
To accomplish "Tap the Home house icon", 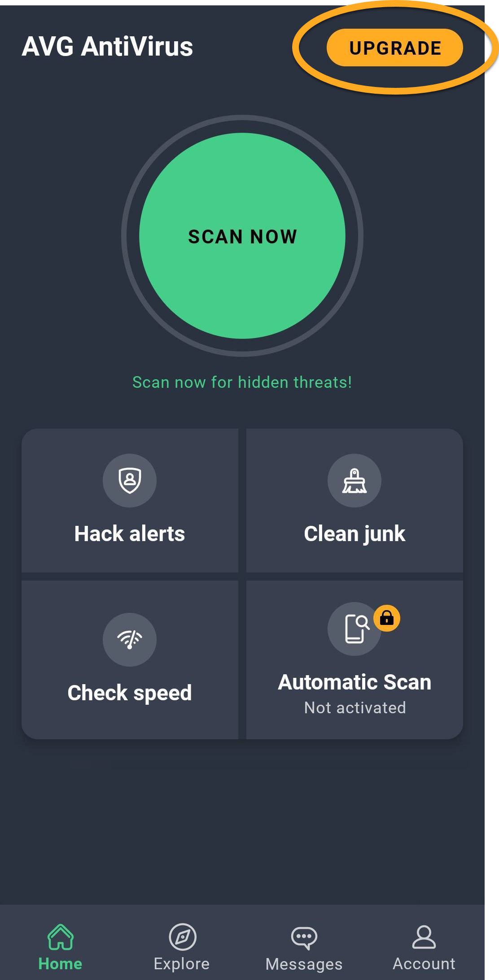I will 61,937.
